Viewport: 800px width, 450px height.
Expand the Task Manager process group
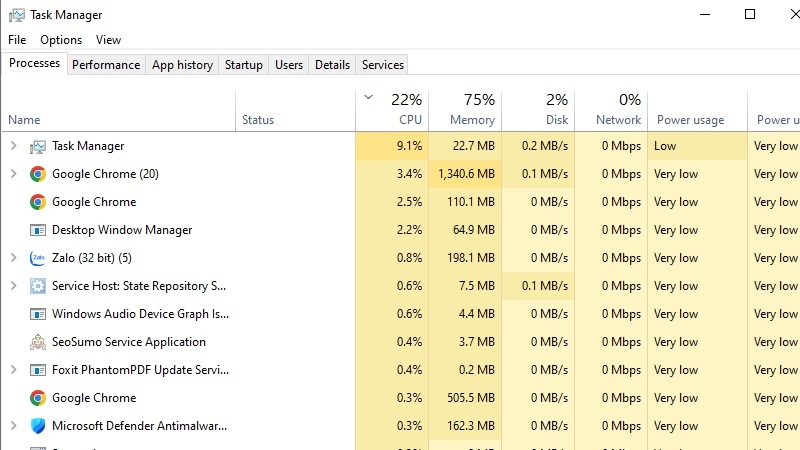pos(14,146)
